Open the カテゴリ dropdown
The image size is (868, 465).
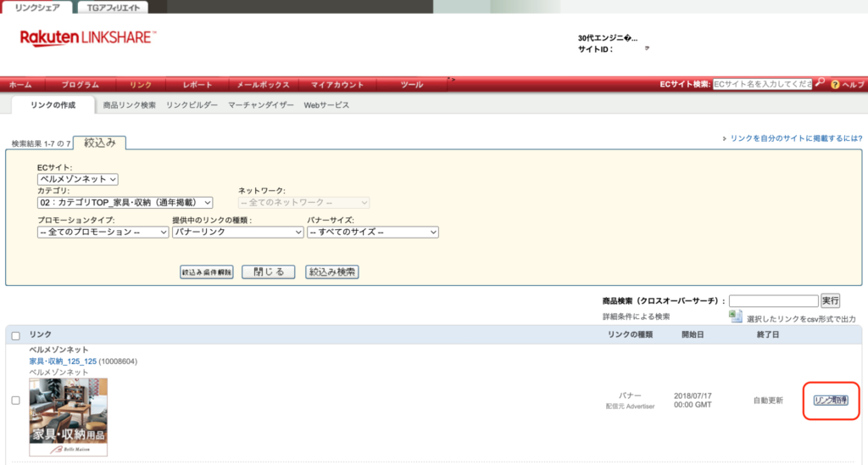coord(125,202)
